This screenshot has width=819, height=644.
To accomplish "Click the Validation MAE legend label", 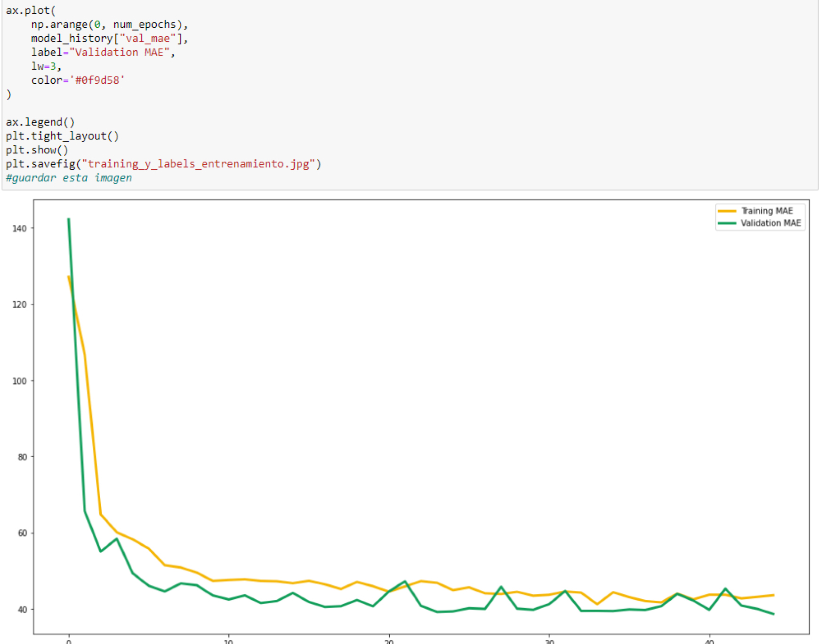I will [x=771, y=223].
